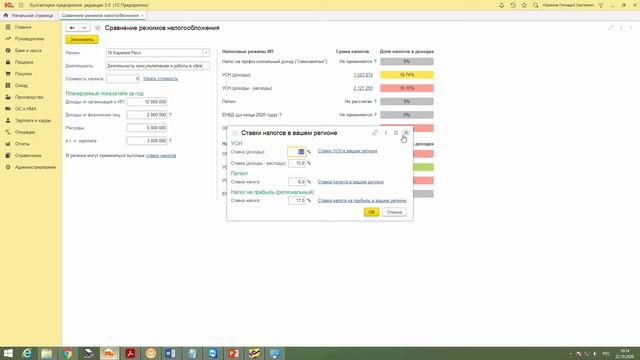Click the yellow 10.74% share bar

[407, 75]
